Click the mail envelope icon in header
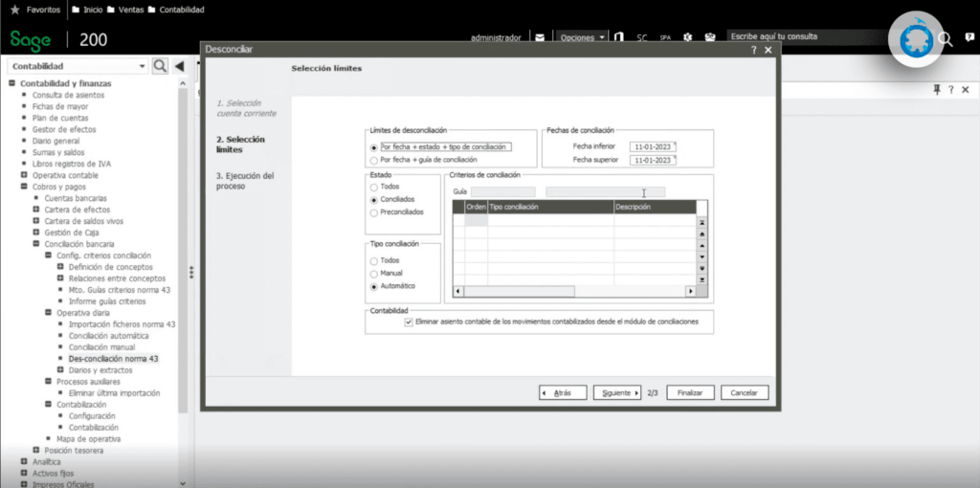This screenshot has height=488, width=980. click(540, 38)
